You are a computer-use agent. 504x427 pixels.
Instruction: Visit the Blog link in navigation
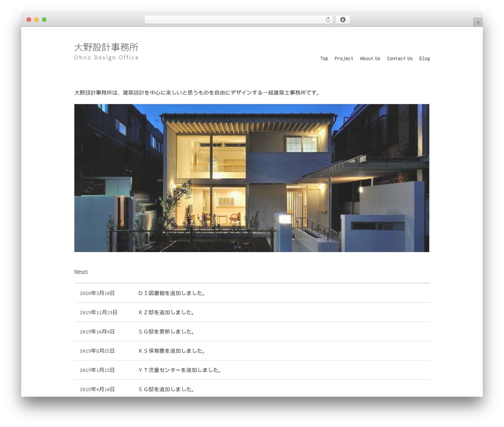[x=424, y=58]
